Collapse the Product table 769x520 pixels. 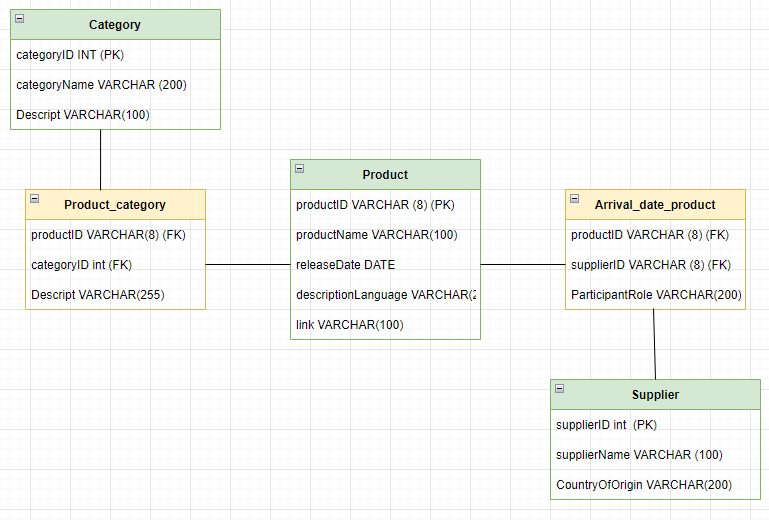click(x=300, y=169)
